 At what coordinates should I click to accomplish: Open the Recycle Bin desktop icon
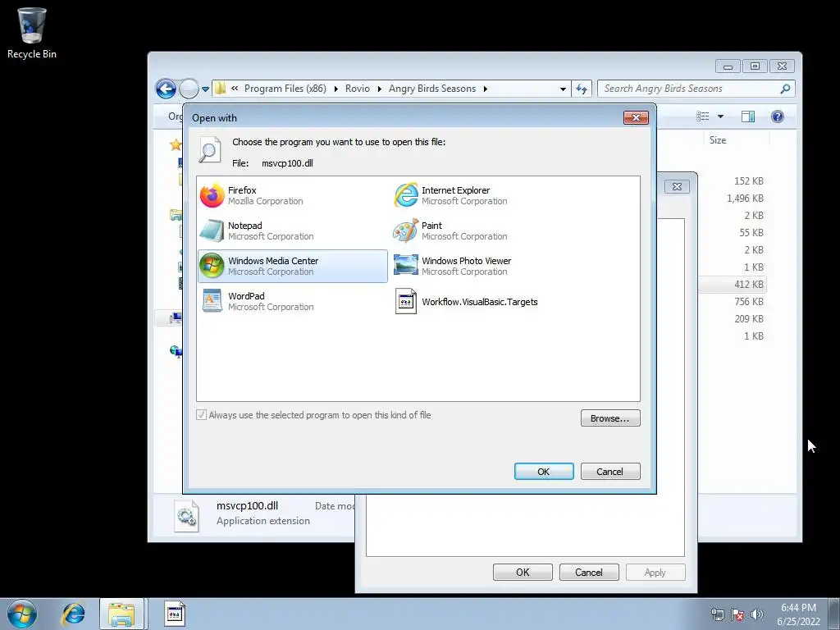click(x=32, y=33)
